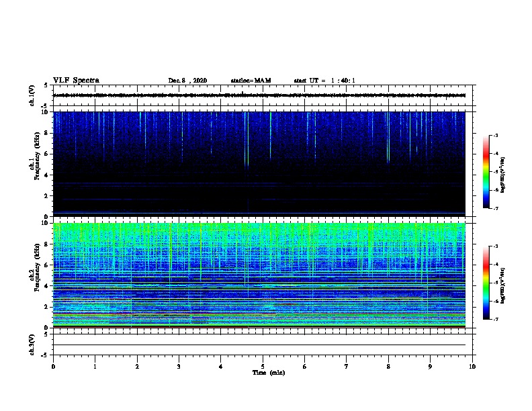Click the "5" tick on ch.1(V) axis
The width and height of the screenshot is (532, 411).
point(46,85)
